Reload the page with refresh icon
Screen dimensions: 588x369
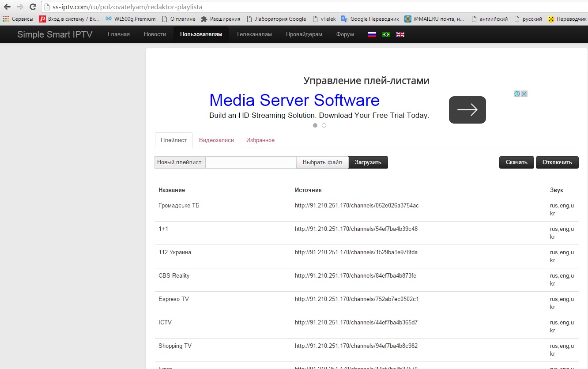(33, 7)
